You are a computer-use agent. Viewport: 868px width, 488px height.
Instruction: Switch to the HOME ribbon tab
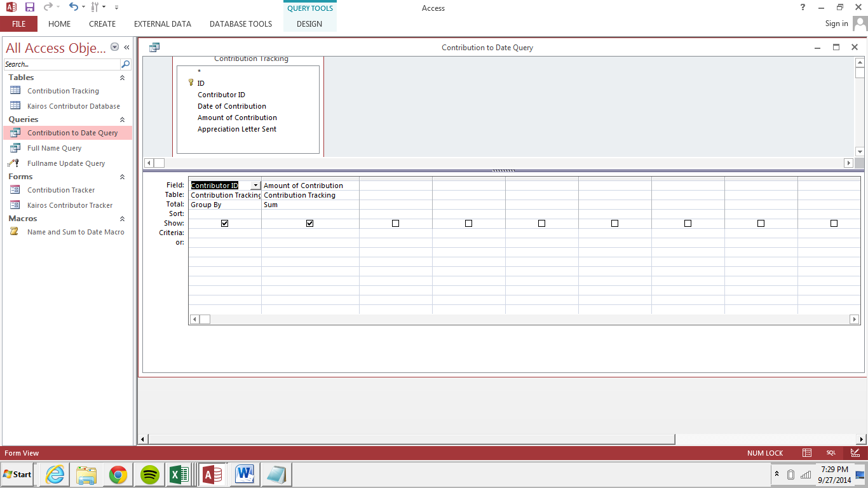[60, 24]
